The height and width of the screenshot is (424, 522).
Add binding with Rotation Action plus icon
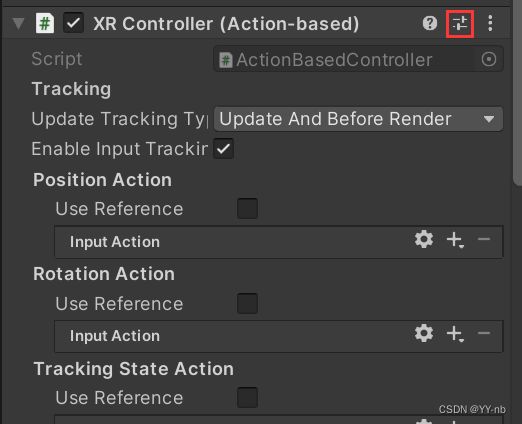[455, 334]
